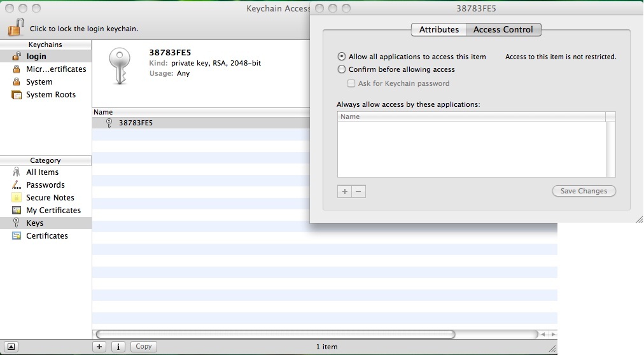Viewport: 644px width, 355px height.
Task: Enable Ask for Keychain password checkbox
Action: 351,83
